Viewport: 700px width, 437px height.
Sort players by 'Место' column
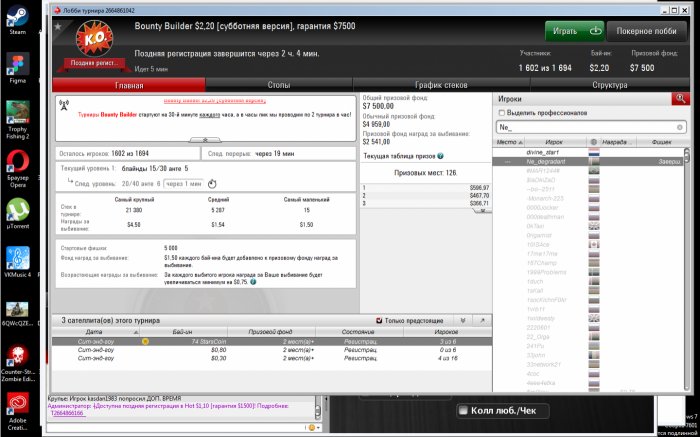pos(509,142)
